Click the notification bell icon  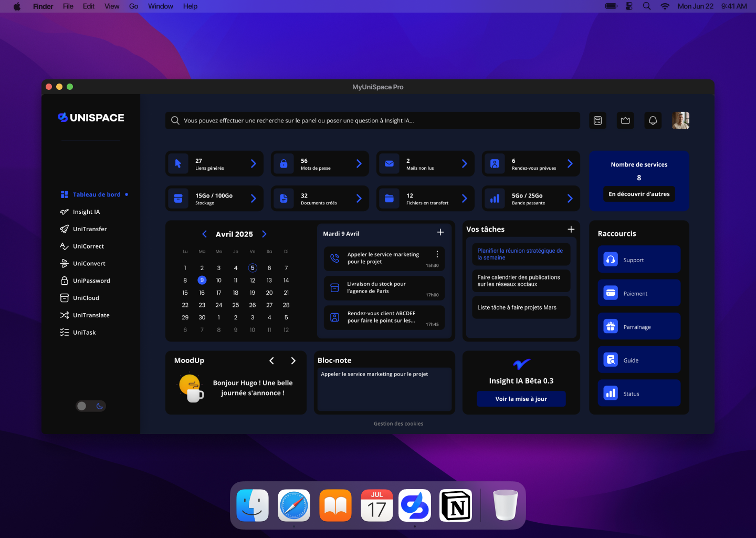coord(653,120)
